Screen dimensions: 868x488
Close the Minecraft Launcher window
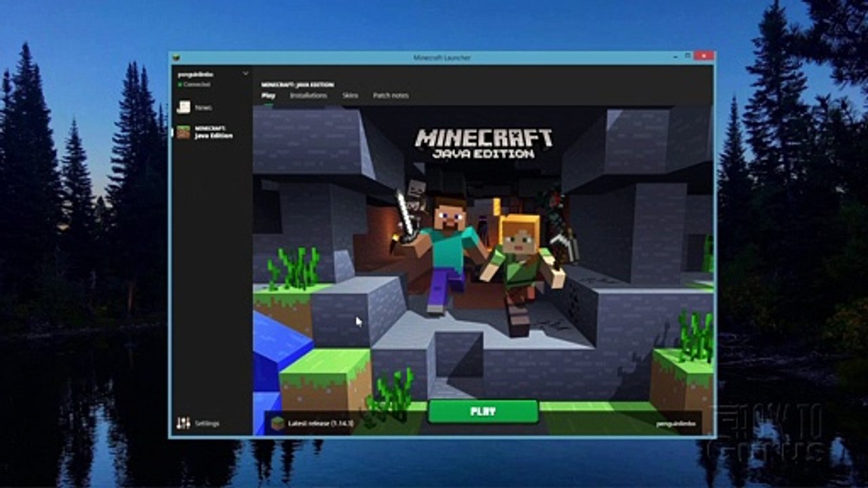click(704, 56)
